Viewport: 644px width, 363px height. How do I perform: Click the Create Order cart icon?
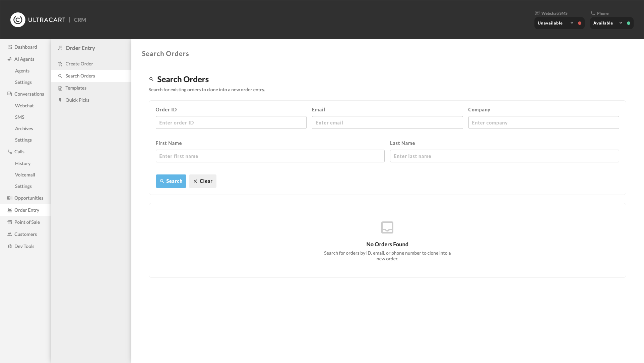coord(60,64)
